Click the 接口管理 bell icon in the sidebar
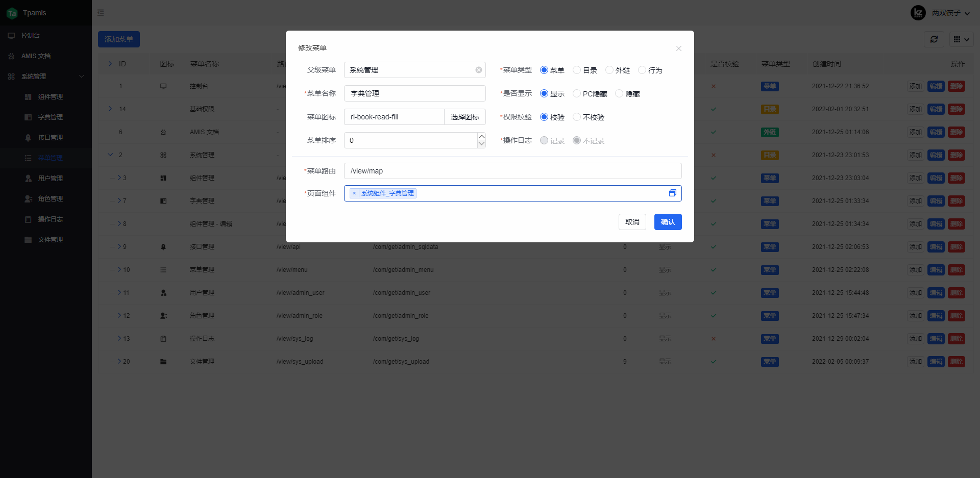 28,138
